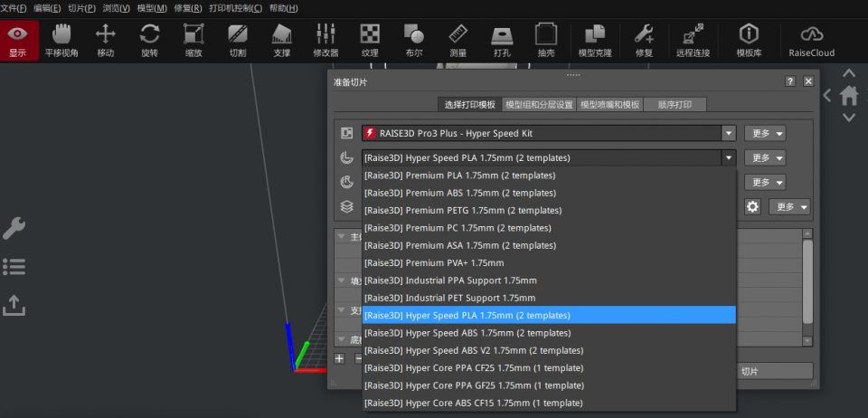Open the 编辑(E) menu
868x418 pixels.
click(x=47, y=8)
